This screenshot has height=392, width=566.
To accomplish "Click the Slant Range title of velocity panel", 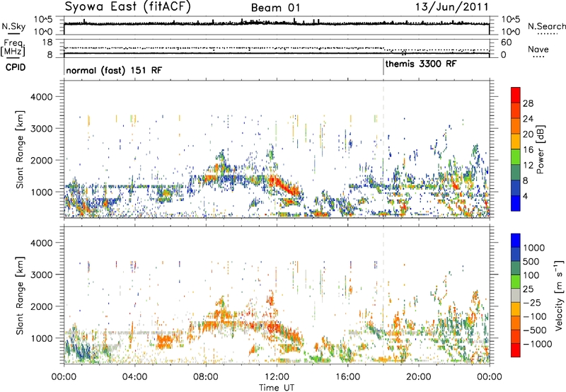I will point(20,295).
